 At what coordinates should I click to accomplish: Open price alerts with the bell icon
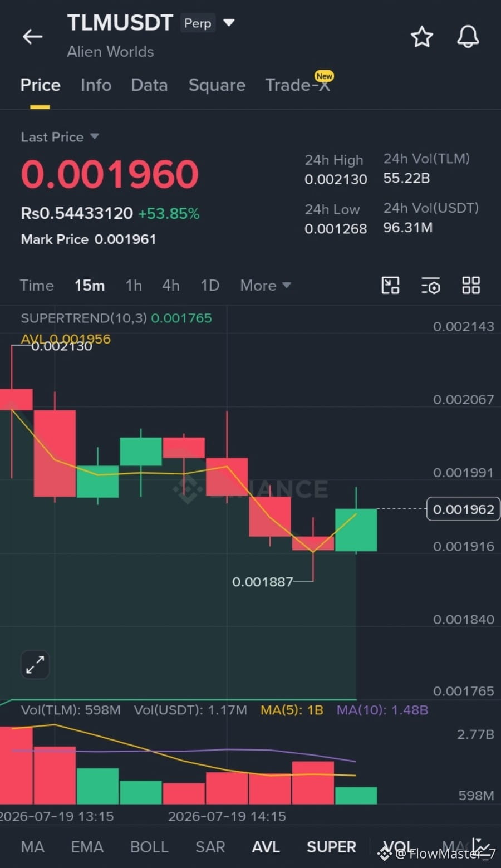(468, 37)
